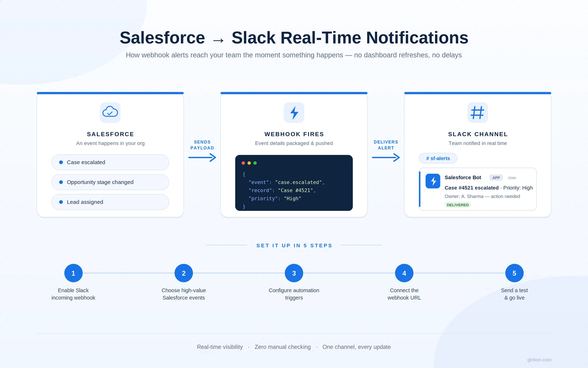Click 'Choose high-value Salesforce events' step text

click(184, 294)
